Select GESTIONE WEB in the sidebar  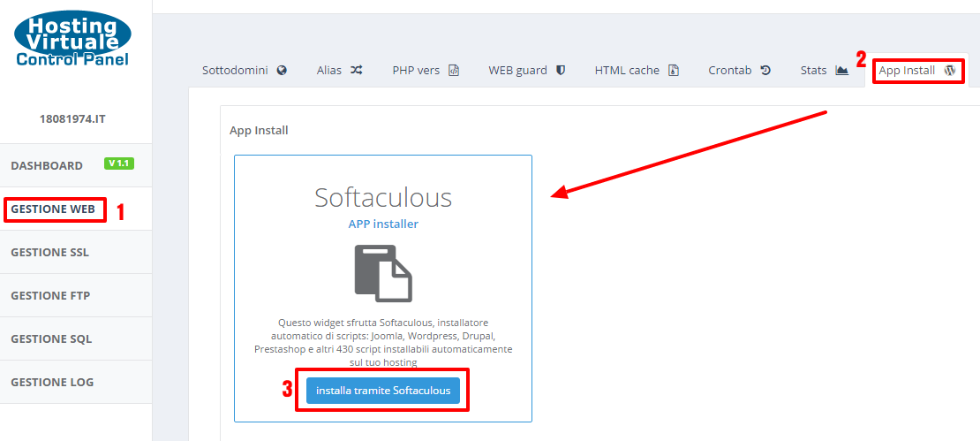click(x=76, y=209)
